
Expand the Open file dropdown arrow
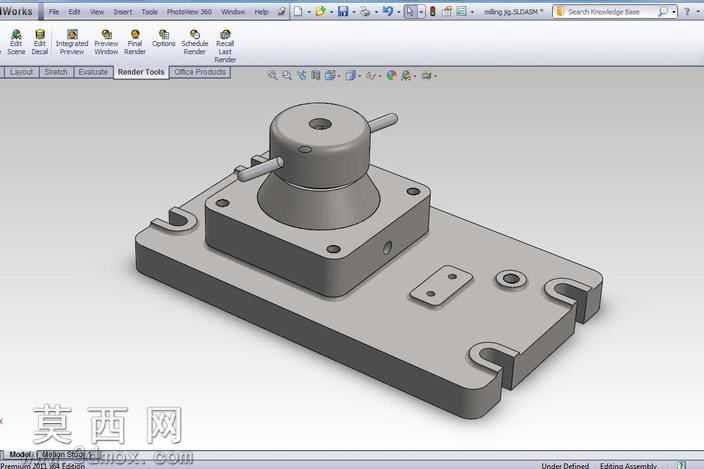(332, 12)
